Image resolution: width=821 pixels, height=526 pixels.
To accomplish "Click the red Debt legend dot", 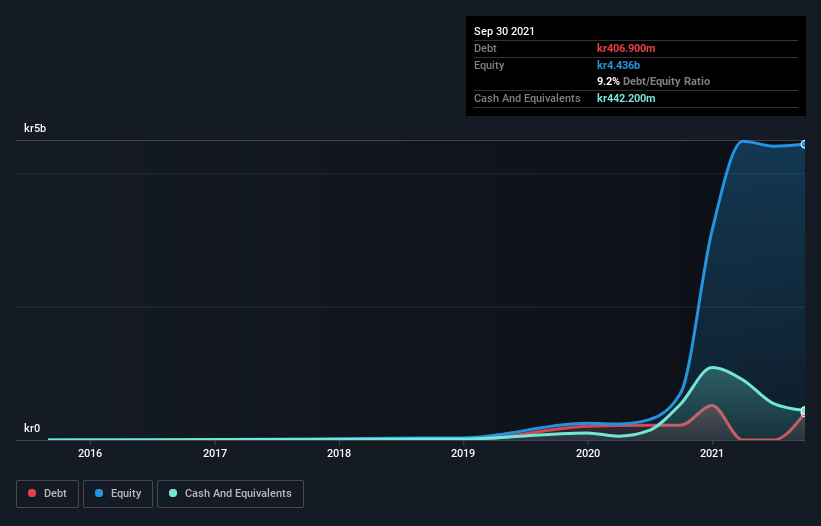I will (x=32, y=493).
